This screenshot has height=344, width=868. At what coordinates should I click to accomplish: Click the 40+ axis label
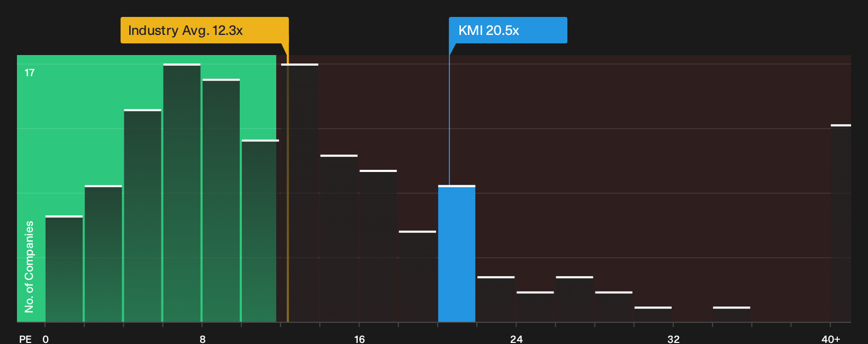click(830, 339)
